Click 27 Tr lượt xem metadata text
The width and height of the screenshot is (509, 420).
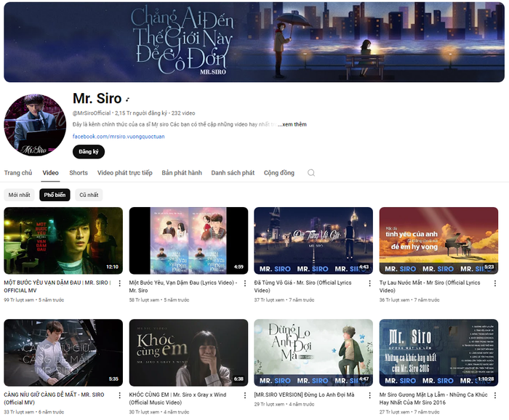409,412
